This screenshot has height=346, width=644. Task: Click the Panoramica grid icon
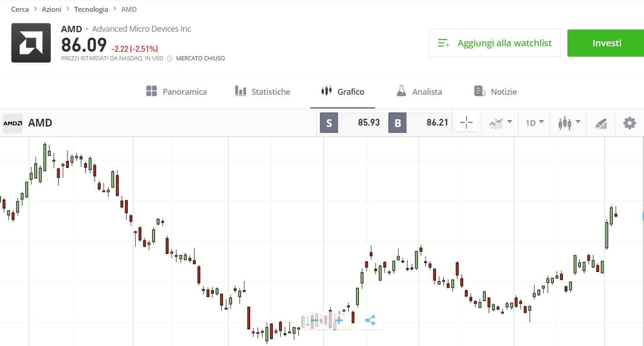click(151, 91)
